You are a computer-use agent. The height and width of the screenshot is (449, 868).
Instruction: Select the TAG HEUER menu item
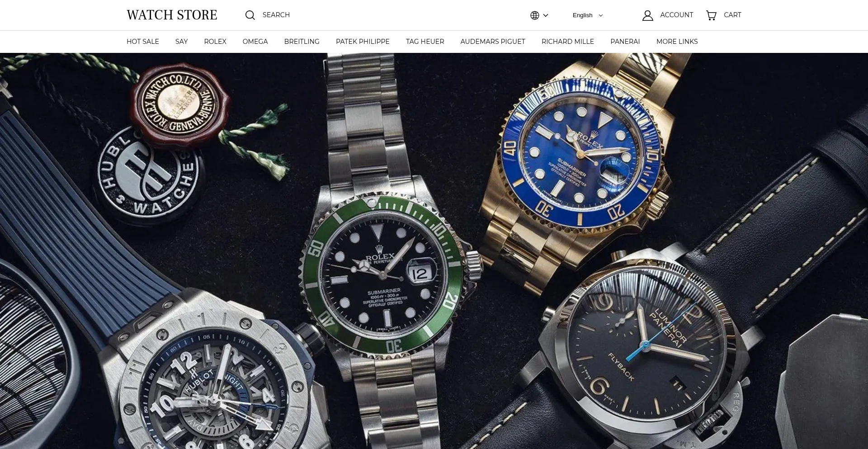coord(425,42)
